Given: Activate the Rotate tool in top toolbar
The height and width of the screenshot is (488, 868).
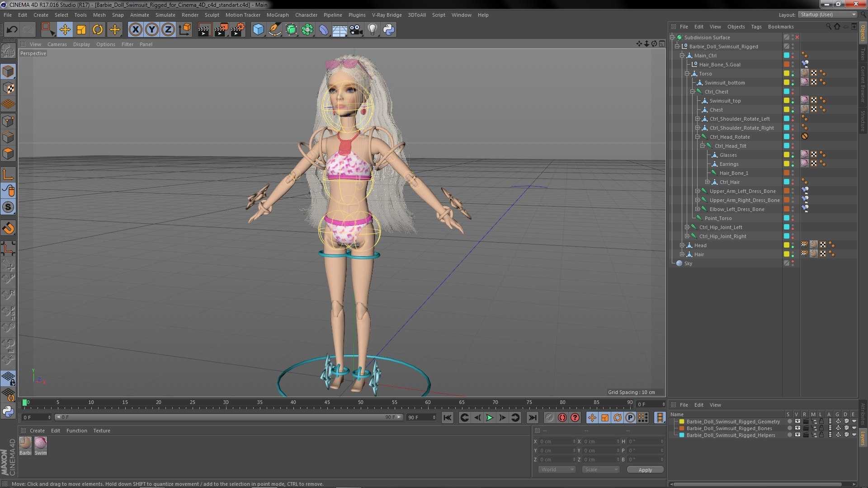Looking at the screenshot, I should click(x=98, y=30).
